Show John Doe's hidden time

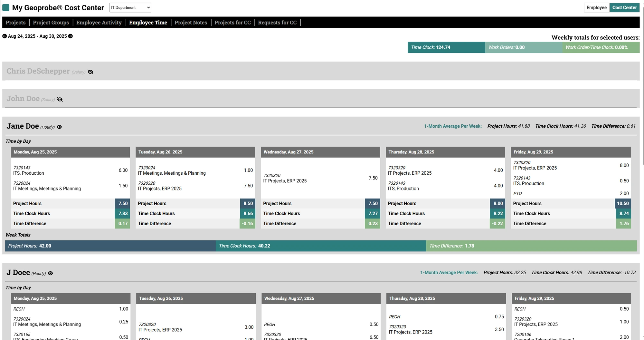pos(60,100)
